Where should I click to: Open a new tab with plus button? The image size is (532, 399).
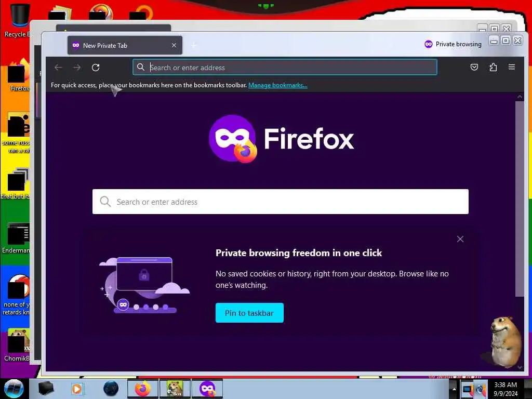(194, 46)
